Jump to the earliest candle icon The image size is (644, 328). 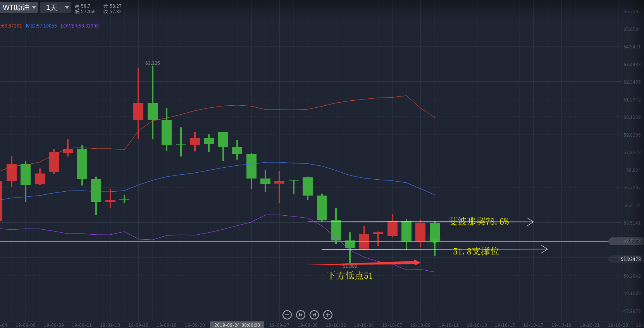[x=301, y=315]
